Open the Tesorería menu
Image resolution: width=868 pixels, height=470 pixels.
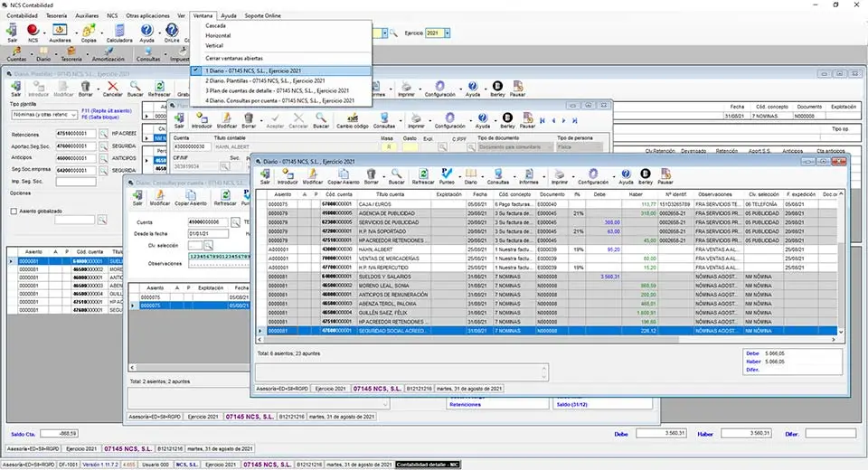point(56,15)
